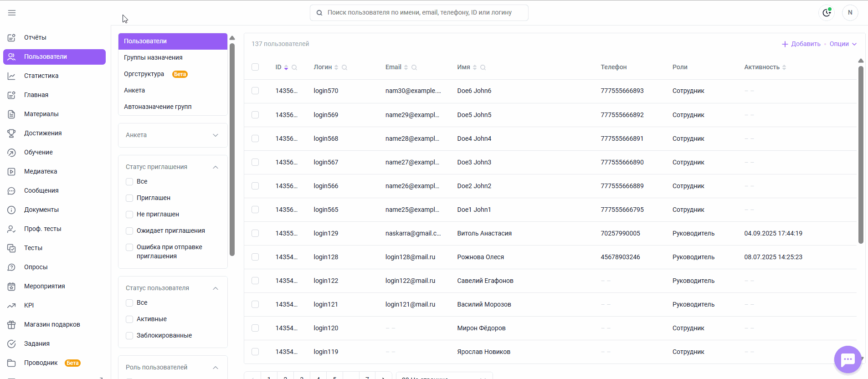This screenshot has width=868, height=379.
Task: Check Ошибка при отправке приглашения filter
Action: coord(129,247)
